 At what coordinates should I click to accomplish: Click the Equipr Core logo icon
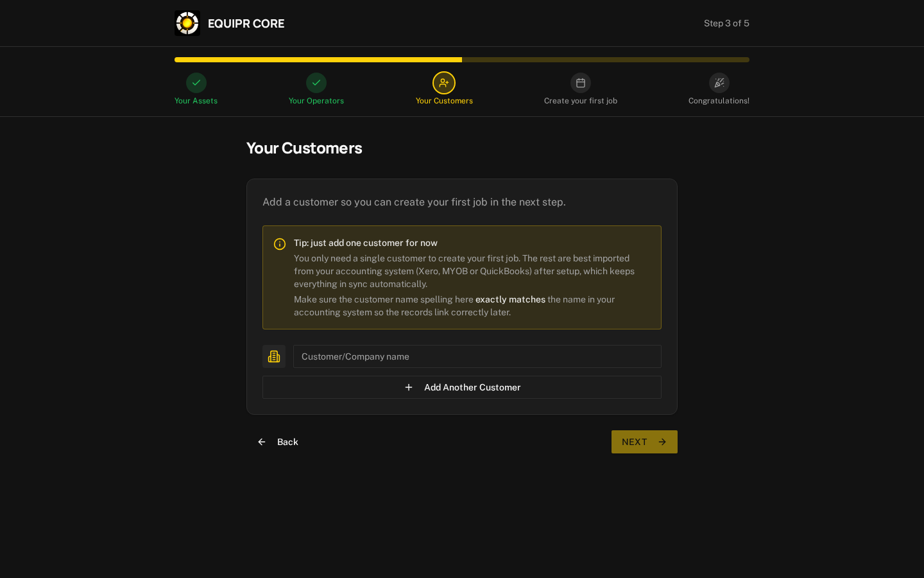click(187, 23)
